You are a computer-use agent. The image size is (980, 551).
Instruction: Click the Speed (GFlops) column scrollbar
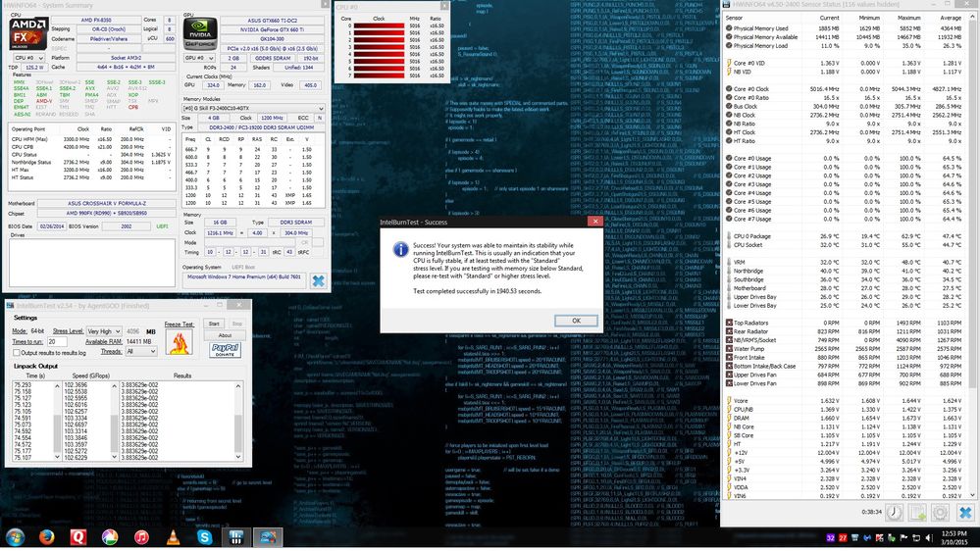pyautogui.click(x=114, y=422)
